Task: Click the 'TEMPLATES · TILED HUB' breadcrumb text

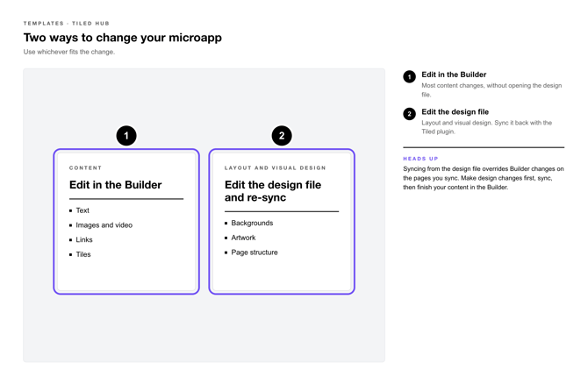Action: click(67, 24)
